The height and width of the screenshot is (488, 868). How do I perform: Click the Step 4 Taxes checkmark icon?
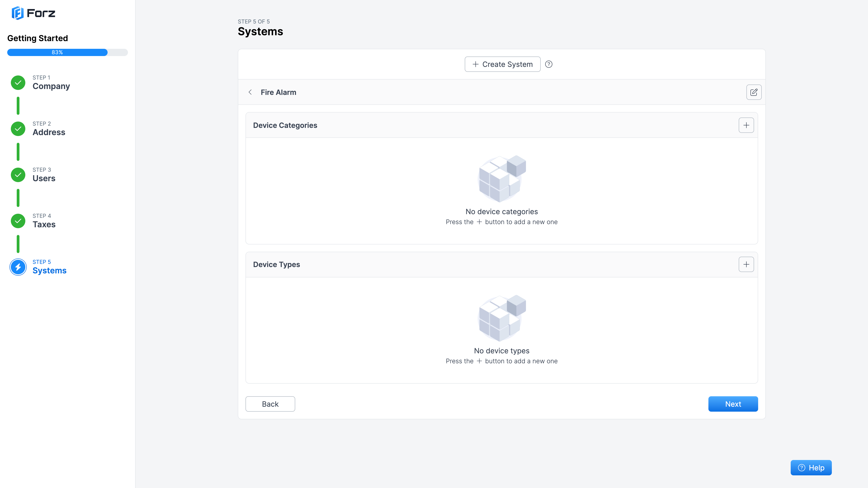(x=18, y=221)
